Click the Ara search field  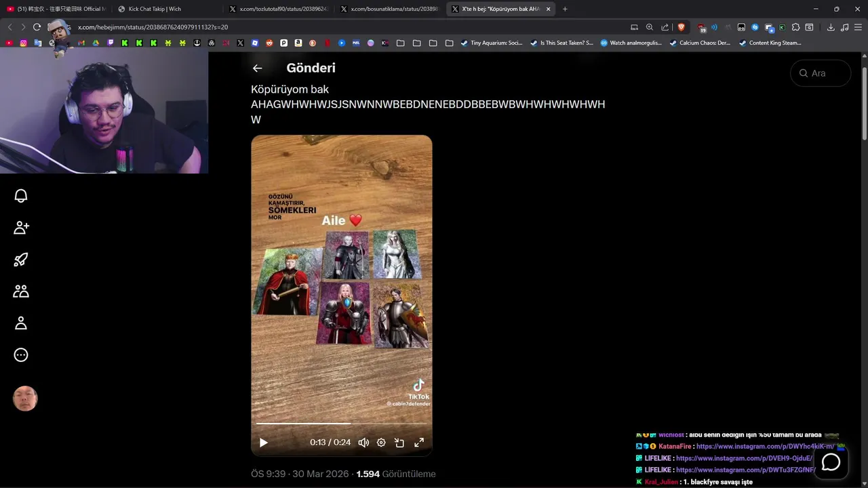click(821, 73)
